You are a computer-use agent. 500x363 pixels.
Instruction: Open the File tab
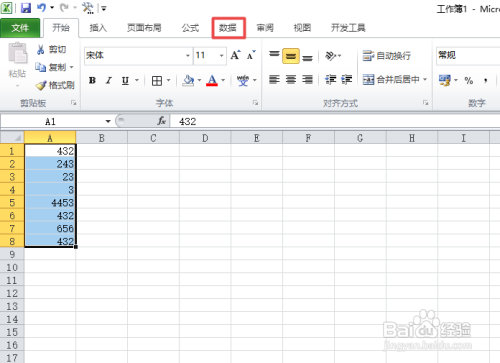pyautogui.click(x=20, y=28)
